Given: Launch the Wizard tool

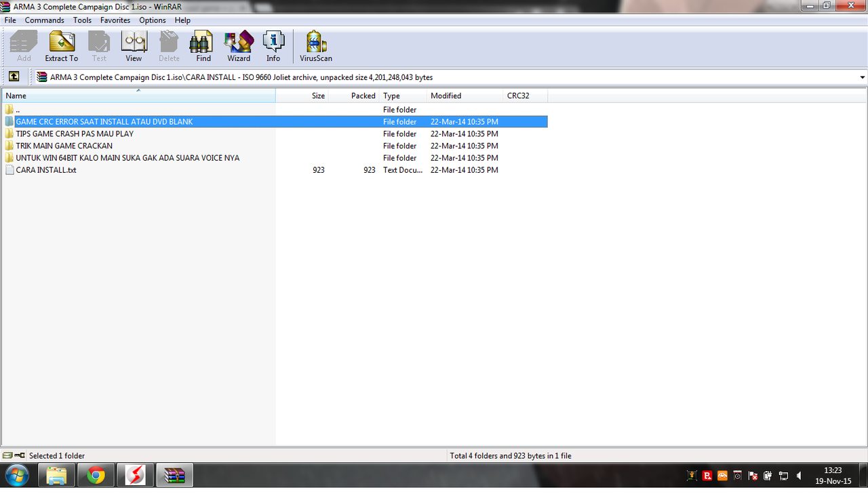Looking at the screenshot, I should (239, 47).
